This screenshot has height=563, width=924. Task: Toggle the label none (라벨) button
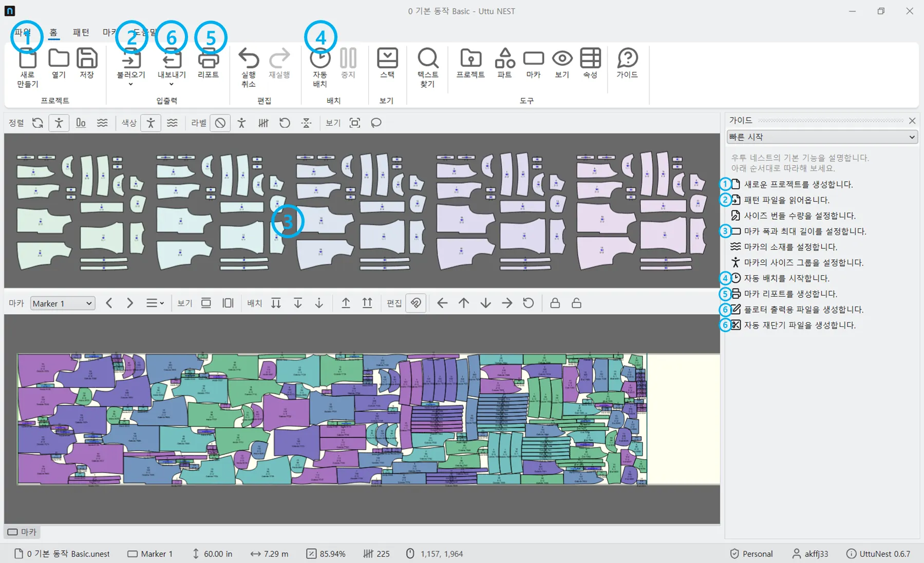(x=220, y=123)
